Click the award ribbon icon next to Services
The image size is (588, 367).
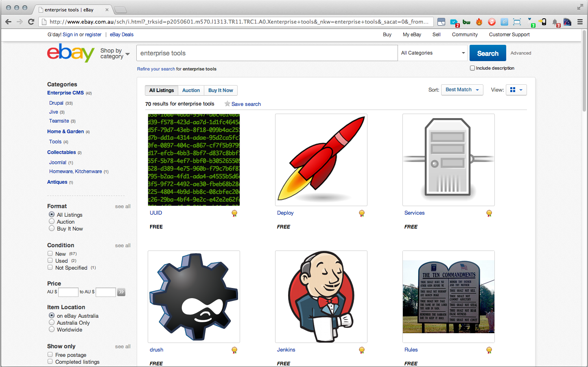pos(489,213)
